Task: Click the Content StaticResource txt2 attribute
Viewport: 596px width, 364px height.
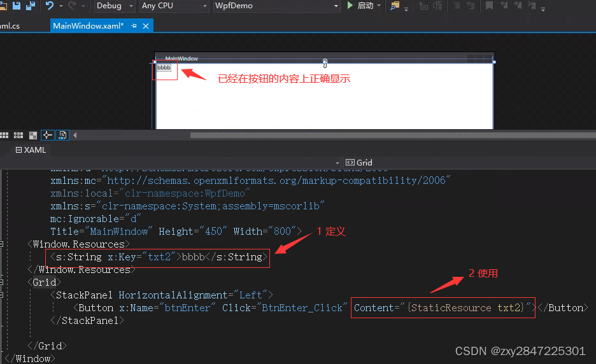Action: (x=443, y=308)
